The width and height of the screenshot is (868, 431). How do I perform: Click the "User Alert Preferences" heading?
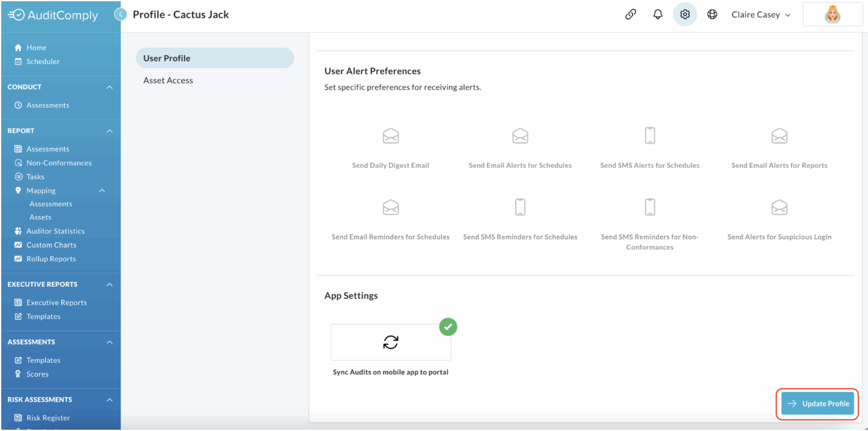pos(373,71)
